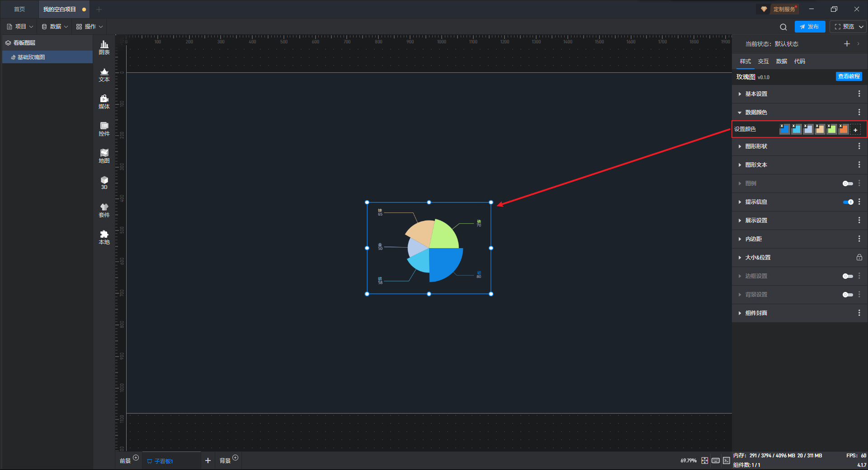
Task: Add a new color with dashed plus
Action: (x=855, y=130)
